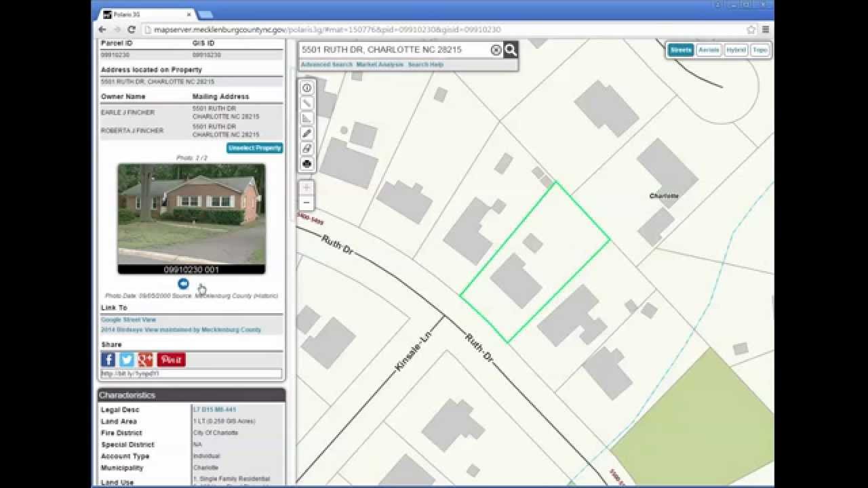868x488 pixels.
Task: Go forward in browser
Action: [117, 30]
